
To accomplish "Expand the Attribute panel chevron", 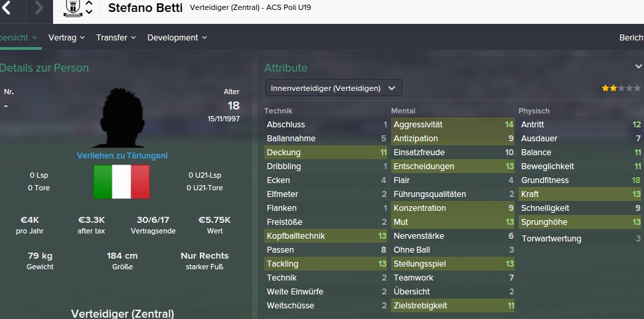I will pyautogui.click(x=638, y=67).
